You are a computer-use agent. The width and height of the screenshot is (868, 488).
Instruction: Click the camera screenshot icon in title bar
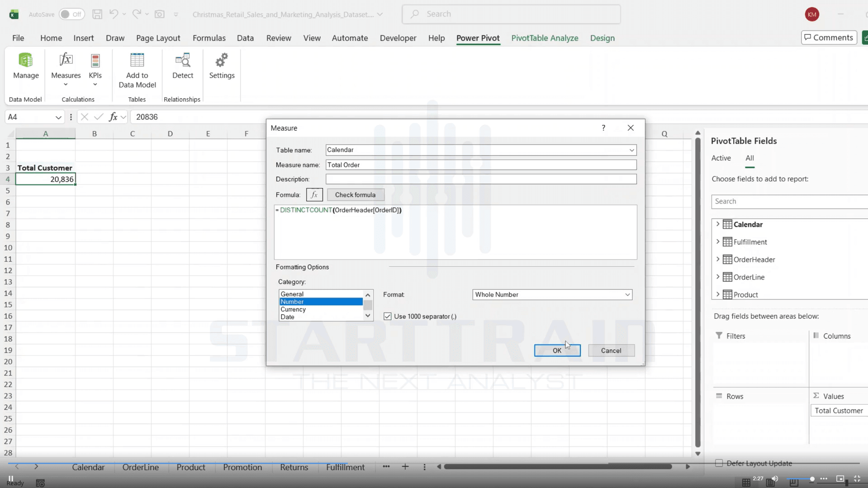pyautogui.click(x=160, y=14)
